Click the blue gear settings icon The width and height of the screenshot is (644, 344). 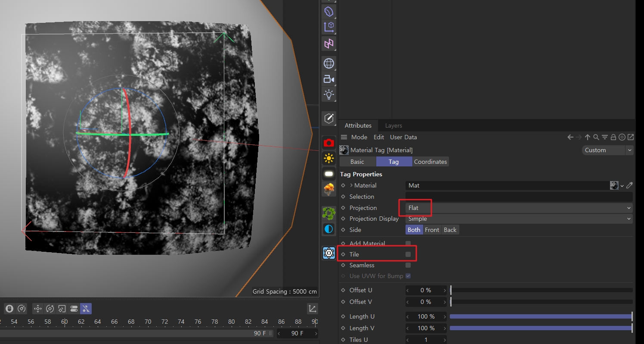[x=329, y=253]
